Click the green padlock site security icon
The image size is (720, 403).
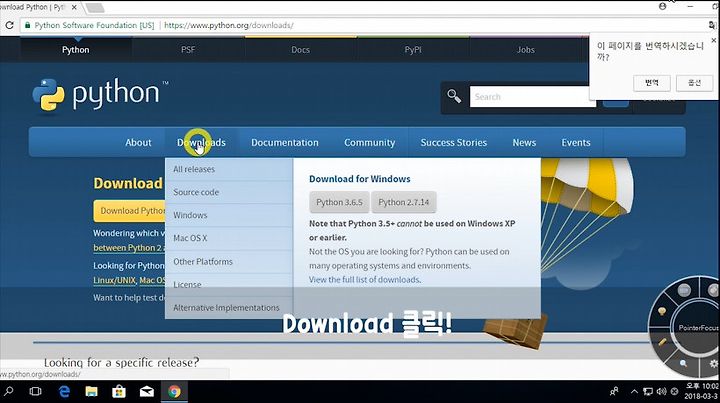27,25
